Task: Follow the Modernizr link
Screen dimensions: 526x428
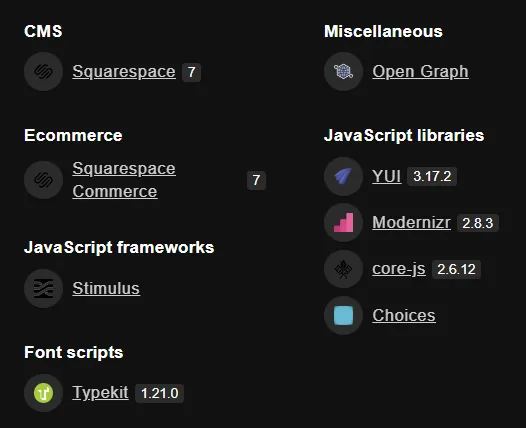Action: 411,223
